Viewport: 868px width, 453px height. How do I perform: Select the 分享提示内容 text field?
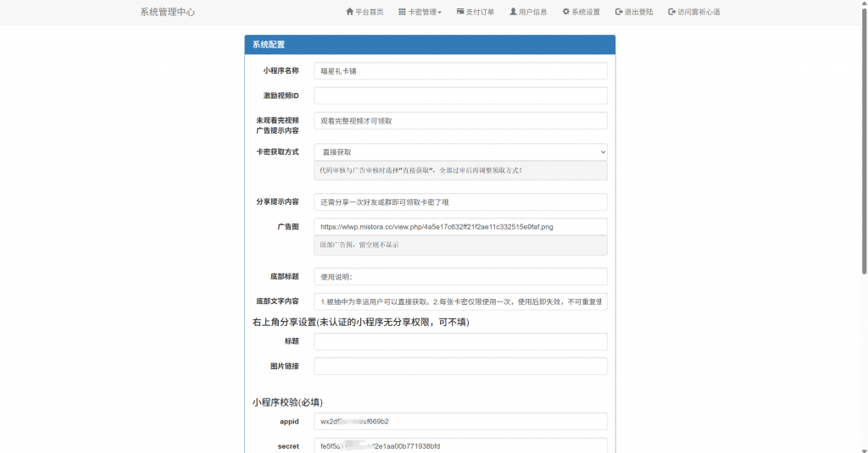point(460,202)
